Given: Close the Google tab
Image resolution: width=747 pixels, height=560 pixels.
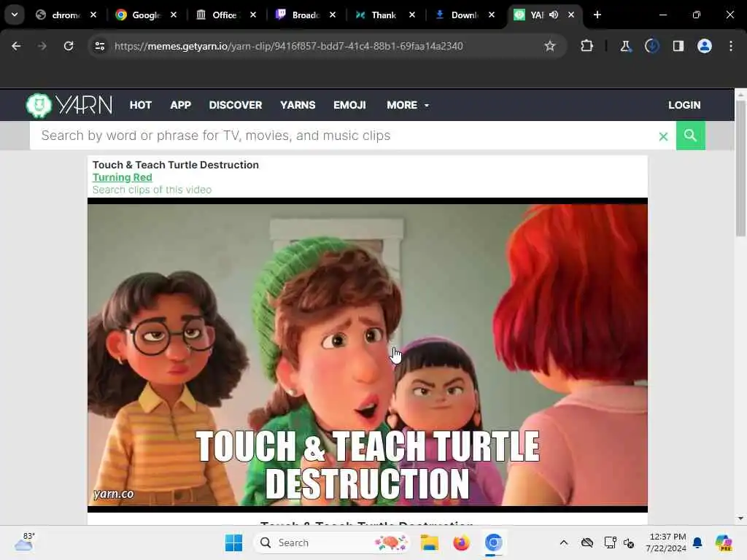Looking at the screenshot, I should pos(174,15).
